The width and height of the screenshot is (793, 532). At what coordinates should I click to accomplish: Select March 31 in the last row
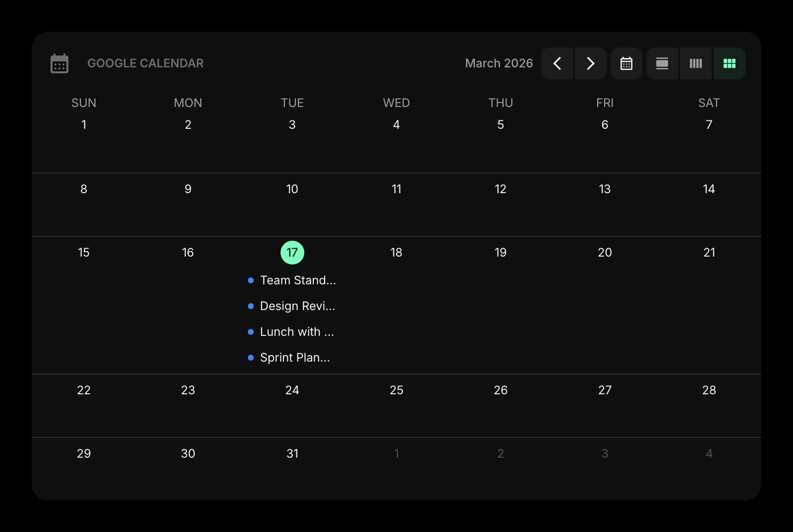292,453
